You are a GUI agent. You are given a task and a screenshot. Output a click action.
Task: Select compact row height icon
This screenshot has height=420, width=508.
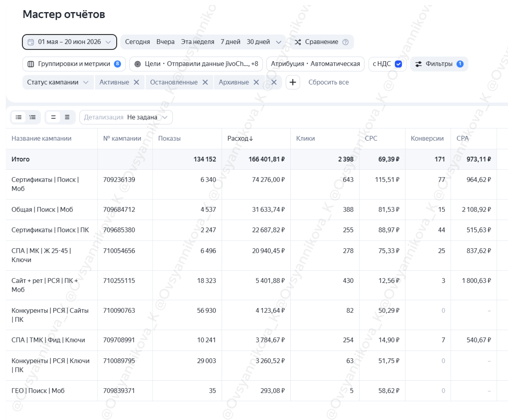click(x=53, y=117)
